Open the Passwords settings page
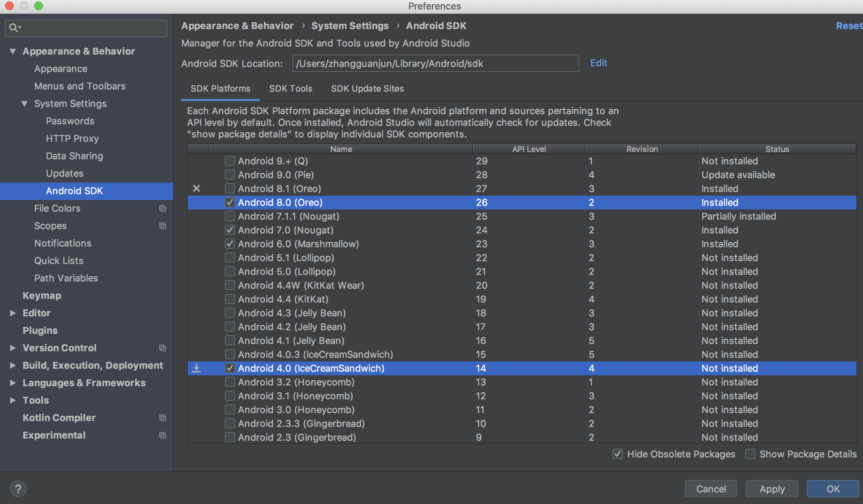863x504 pixels. coord(70,121)
